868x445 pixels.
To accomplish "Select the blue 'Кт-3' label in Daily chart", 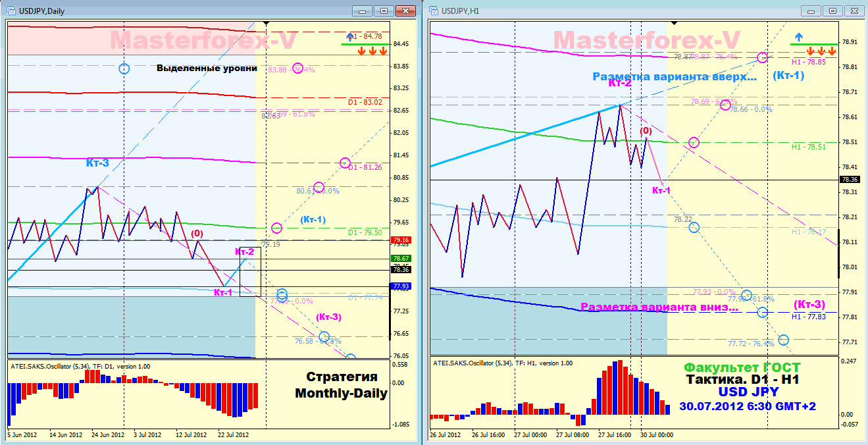I will pyautogui.click(x=97, y=163).
